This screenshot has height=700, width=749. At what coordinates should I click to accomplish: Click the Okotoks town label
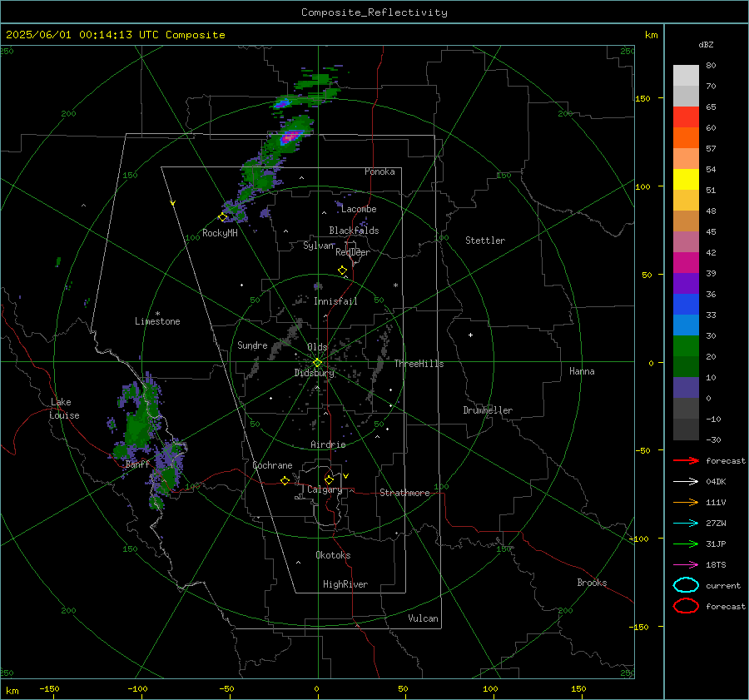(x=333, y=555)
